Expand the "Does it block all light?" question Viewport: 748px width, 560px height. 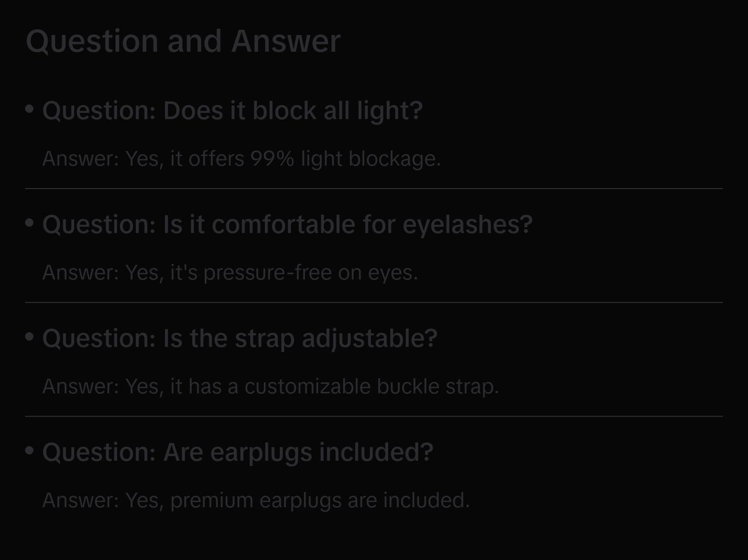click(x=232, y=111)
